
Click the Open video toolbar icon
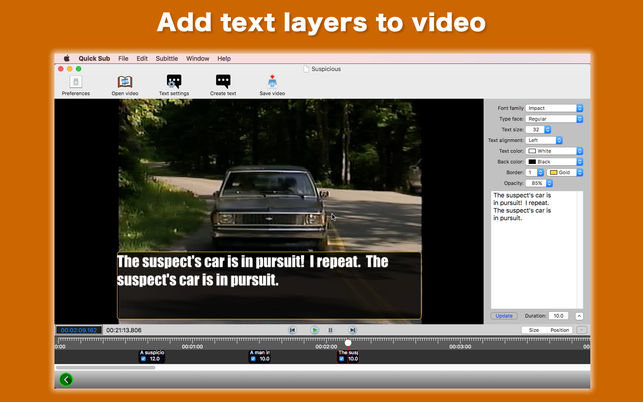[125, 84]
